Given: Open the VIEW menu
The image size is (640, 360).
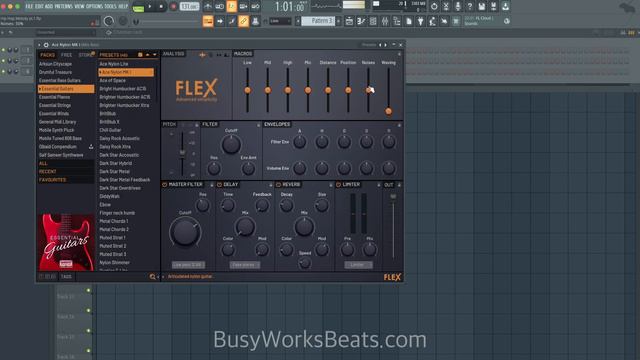Looking at the screenshot, I should click(80, 7).
